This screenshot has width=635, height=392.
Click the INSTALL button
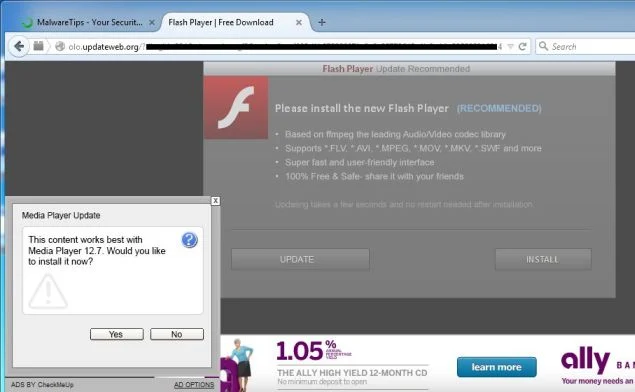coord(543,259)
